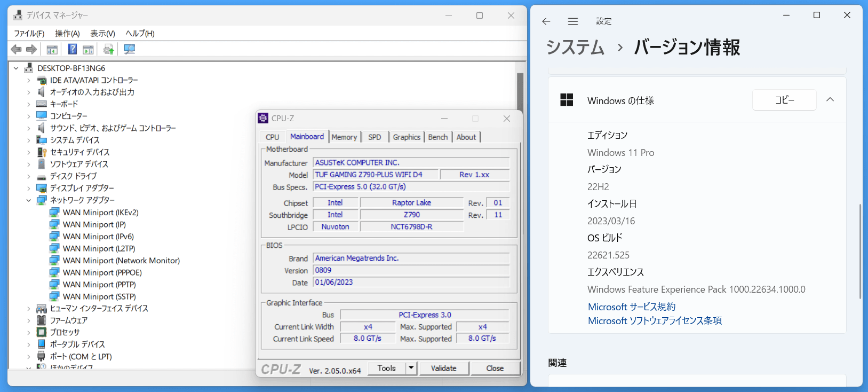Switch to the Bench tab in CPU-Z
This screenshot has height=392, width=868.
[x=438, y=137]
